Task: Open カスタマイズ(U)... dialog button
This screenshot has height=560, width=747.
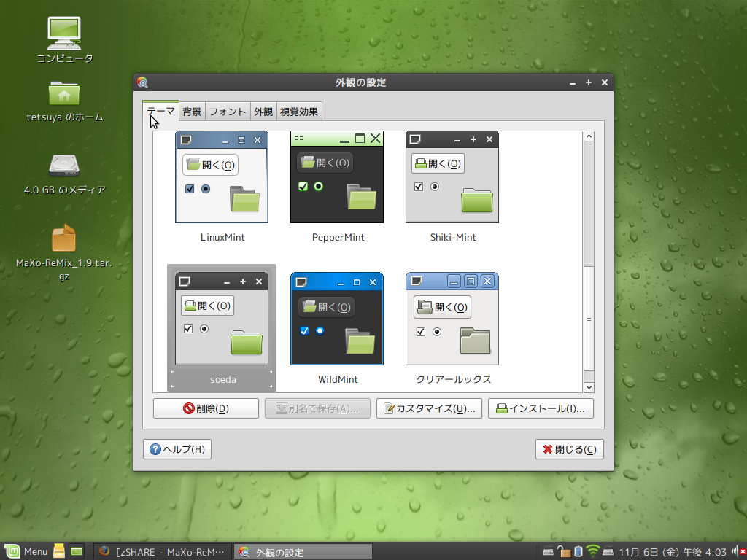Action: pos(429,408)
